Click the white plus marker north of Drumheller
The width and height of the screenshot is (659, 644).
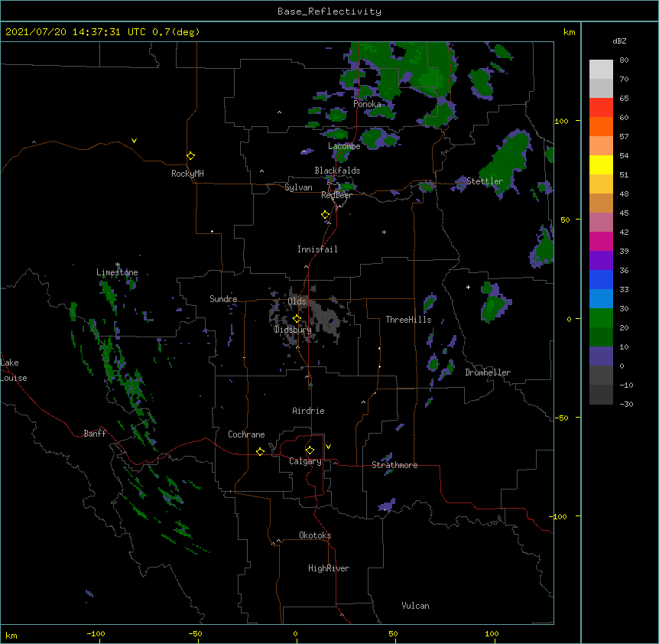point(468,287)
